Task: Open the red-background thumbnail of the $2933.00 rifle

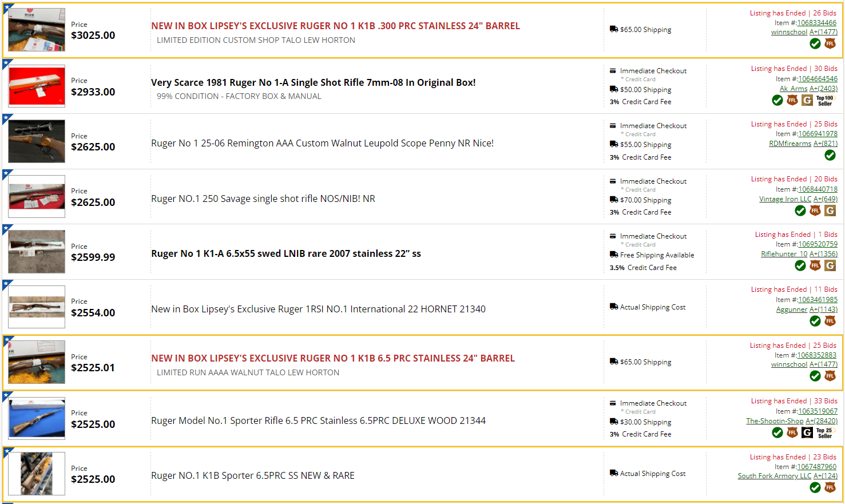Action: (x=37, y=86)
